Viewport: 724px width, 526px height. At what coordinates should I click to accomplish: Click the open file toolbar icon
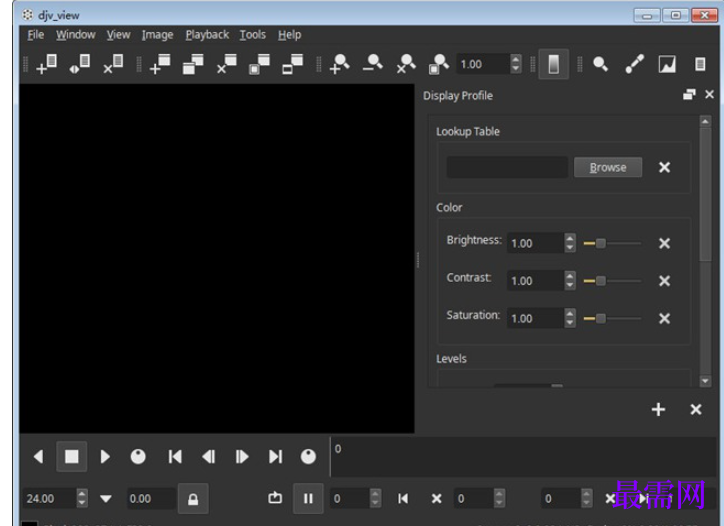46,64
